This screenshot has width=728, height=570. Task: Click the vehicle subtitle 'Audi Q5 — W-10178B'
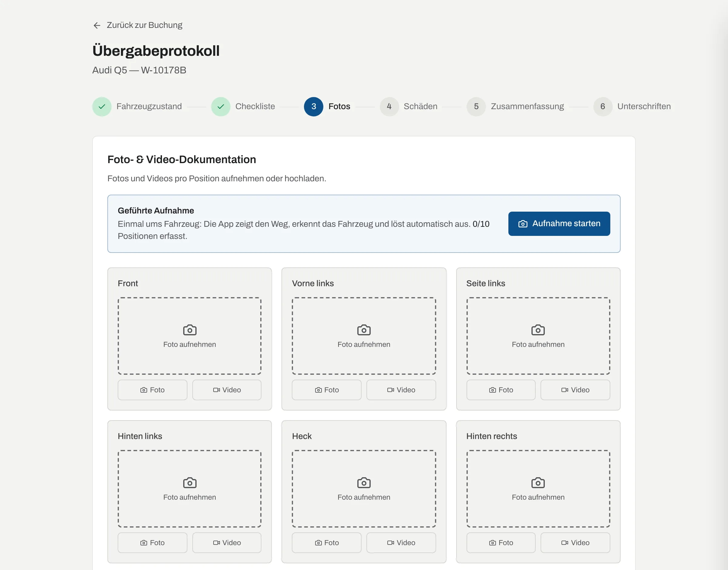click(x=139, y=70)
